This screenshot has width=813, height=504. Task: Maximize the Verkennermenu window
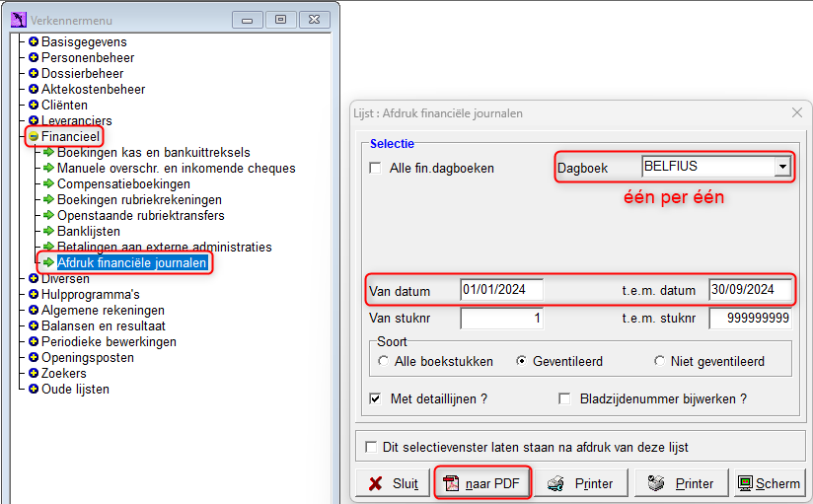(x=280, y=20)
